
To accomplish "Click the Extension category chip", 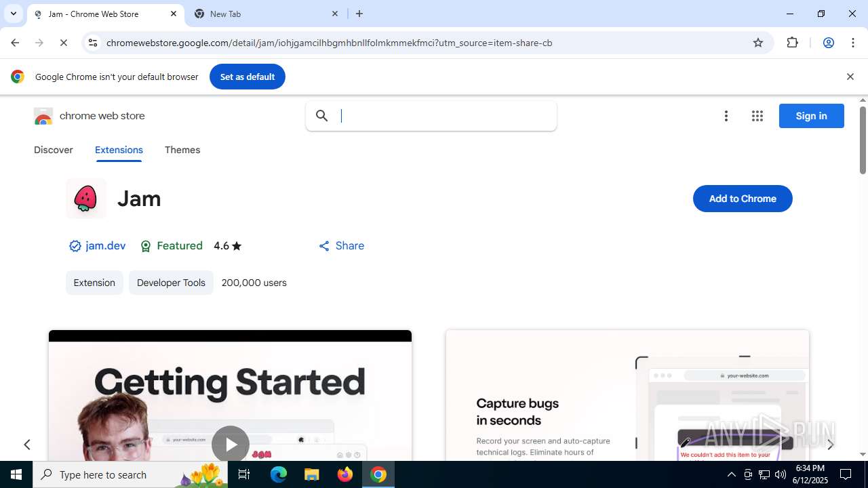I will click(x=94, y=283).
